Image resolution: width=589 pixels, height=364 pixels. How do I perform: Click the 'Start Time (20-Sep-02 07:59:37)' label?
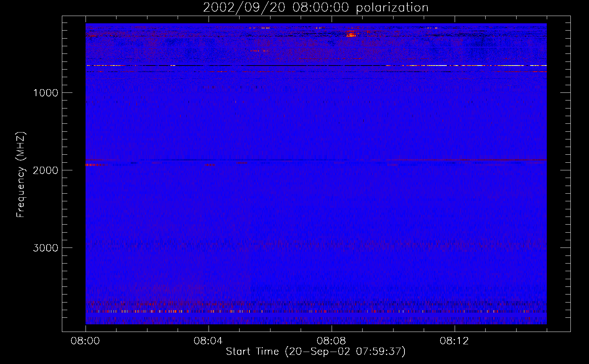coord(316,352)
